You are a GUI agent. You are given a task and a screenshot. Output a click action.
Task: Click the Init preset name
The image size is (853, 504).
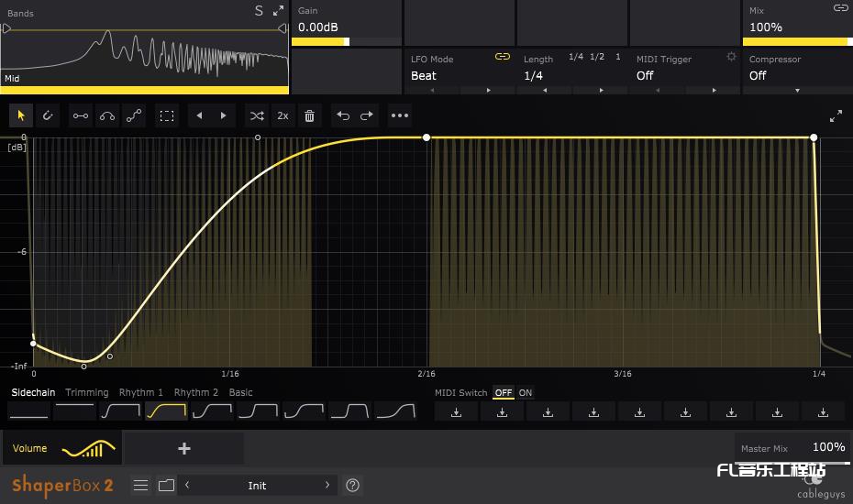point(257,486)
